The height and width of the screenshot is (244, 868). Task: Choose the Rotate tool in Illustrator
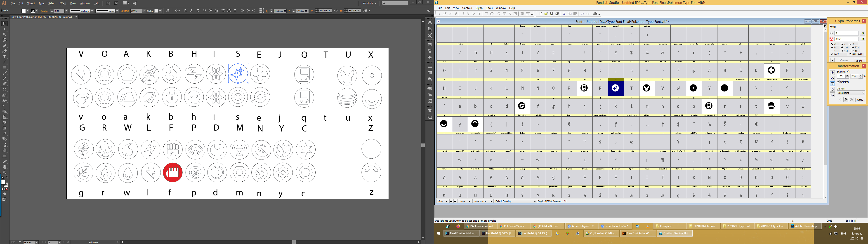point(5,90)
